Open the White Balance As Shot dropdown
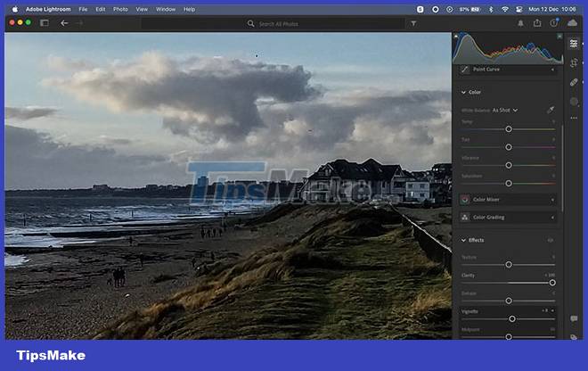Viewport: 588px width, 371px height. 505,110
